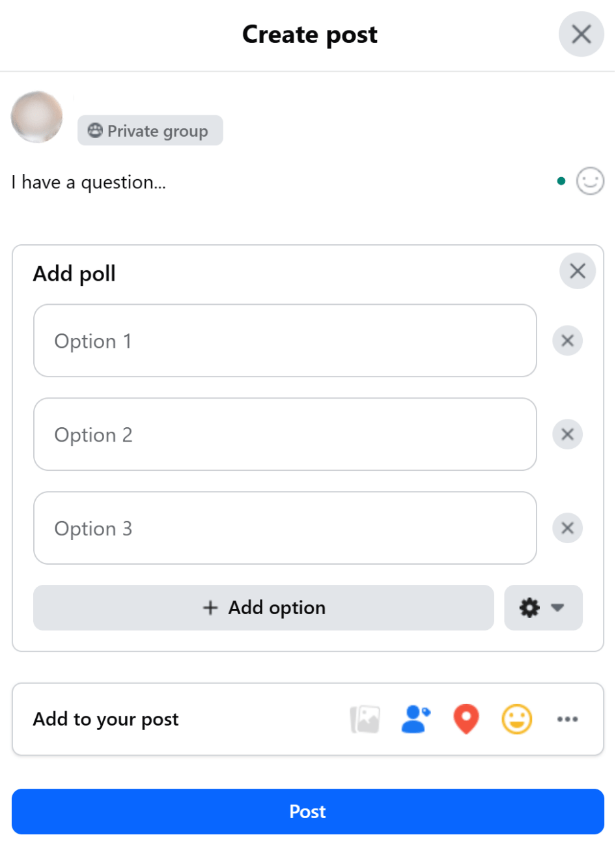Click the photo/video icon in Add to your post
616x848 pixels.
(365, 720)
